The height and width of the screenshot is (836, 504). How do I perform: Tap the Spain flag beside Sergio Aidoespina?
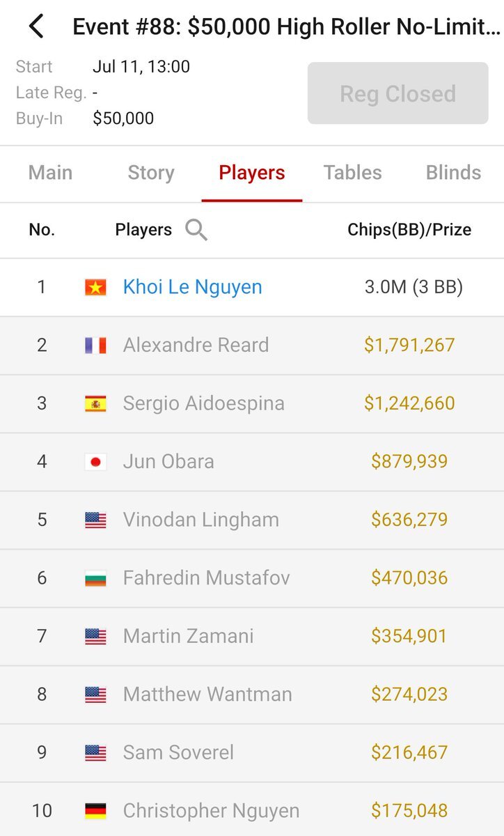(95, 403)
